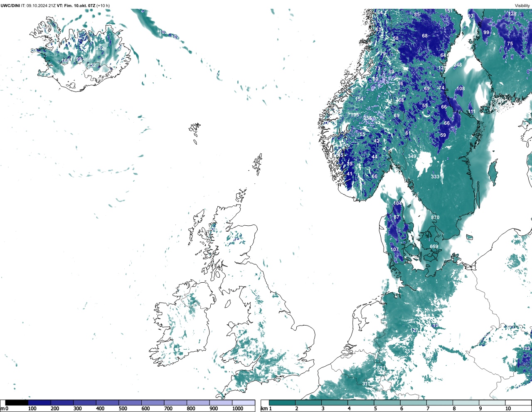Click the '87' value over Jutland
The height and width of the screenshot is (412, 532).
397,217
